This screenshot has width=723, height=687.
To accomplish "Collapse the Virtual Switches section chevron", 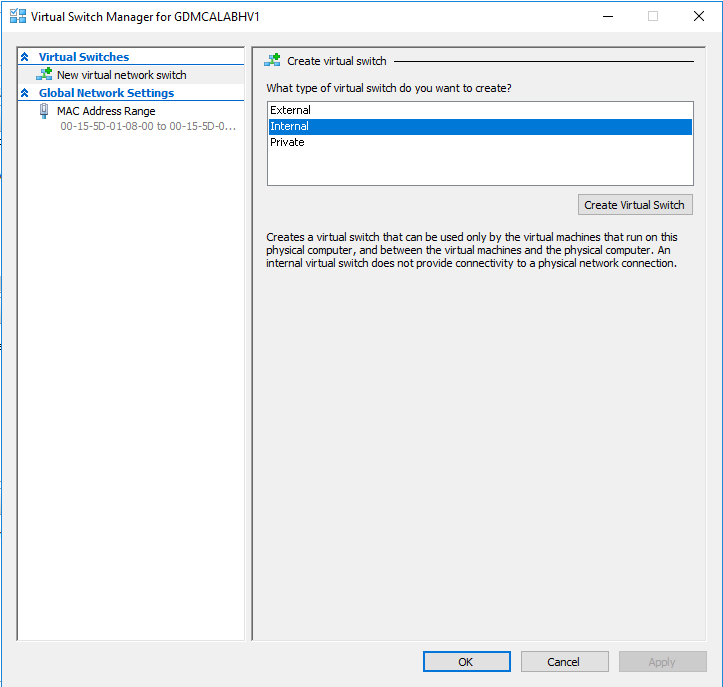I will coord(25,57).
